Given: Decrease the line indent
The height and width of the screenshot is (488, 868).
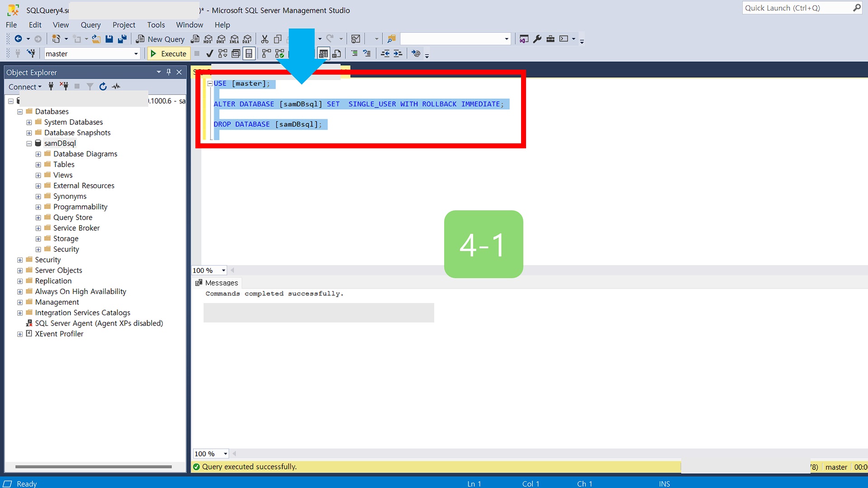Looking at the screenshot, I should coord(385,54).
